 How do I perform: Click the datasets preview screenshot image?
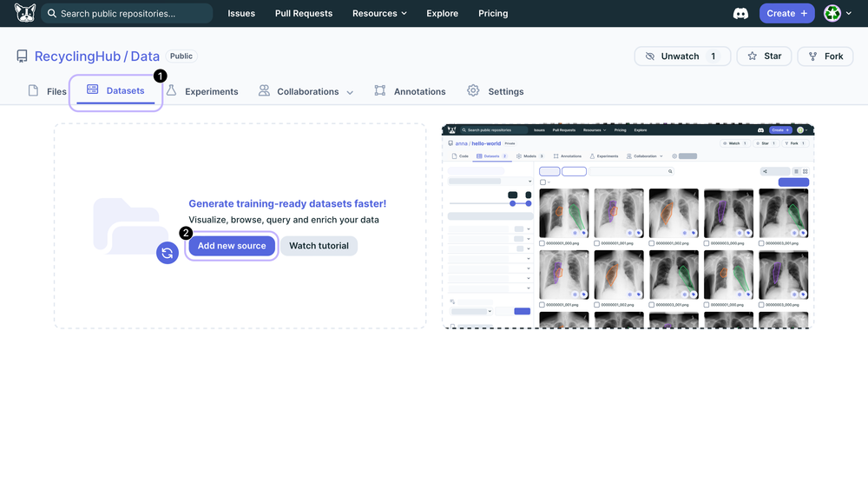click(628, 226)
